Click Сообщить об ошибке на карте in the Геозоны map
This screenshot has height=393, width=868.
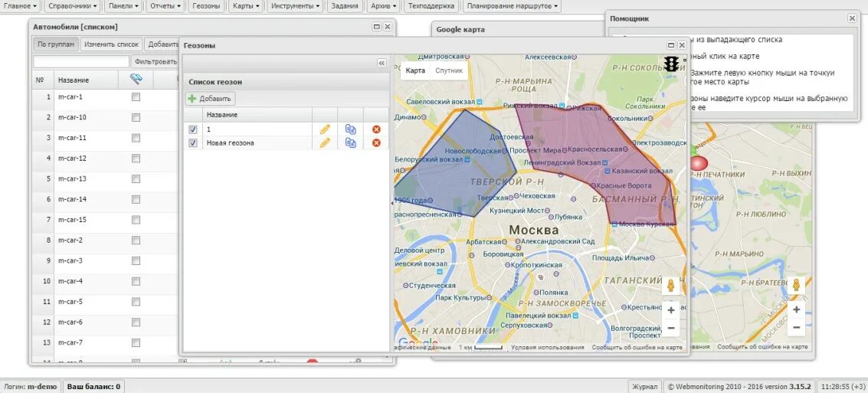637,348
